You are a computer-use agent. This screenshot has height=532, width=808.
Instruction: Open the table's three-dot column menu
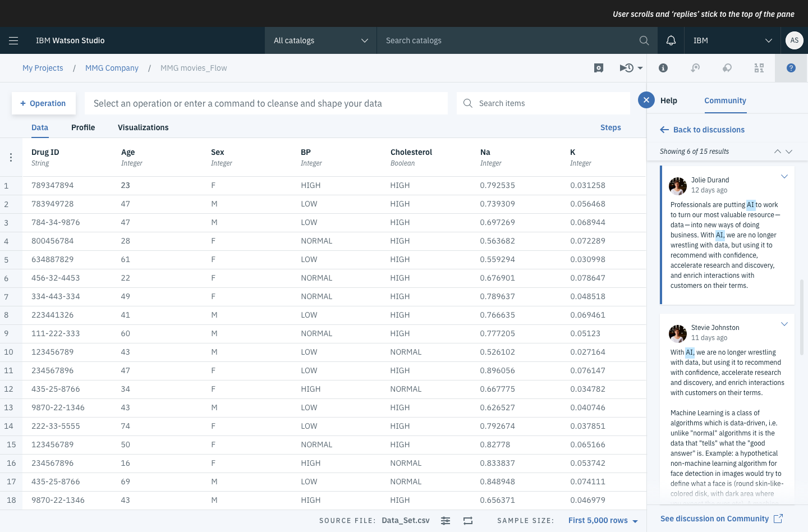tap(11, 158)
